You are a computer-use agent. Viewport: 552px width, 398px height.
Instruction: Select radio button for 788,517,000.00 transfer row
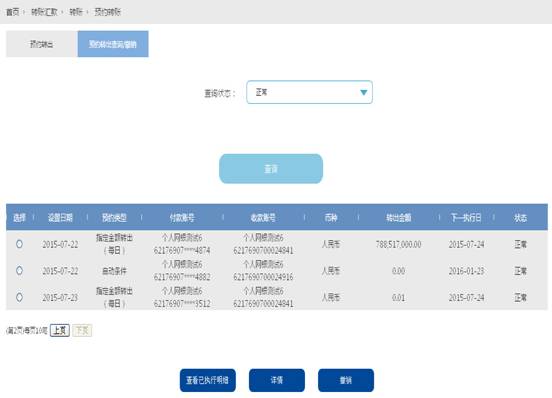tap(19, 244)
